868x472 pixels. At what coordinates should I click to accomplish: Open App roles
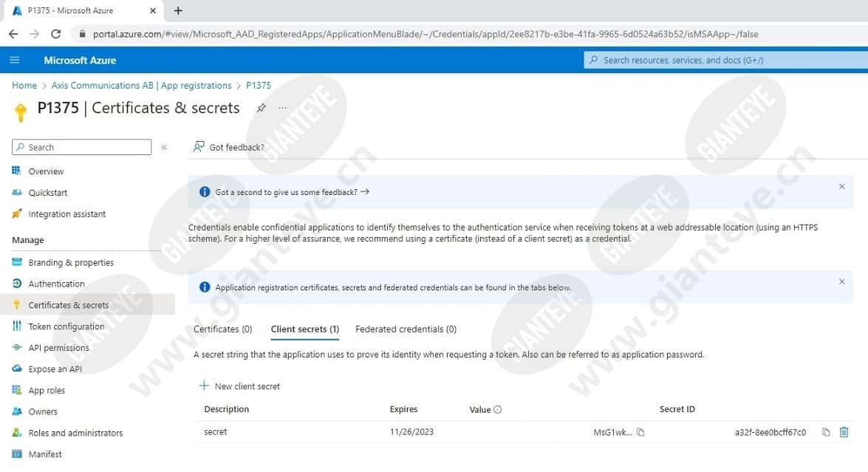(47, 390)
